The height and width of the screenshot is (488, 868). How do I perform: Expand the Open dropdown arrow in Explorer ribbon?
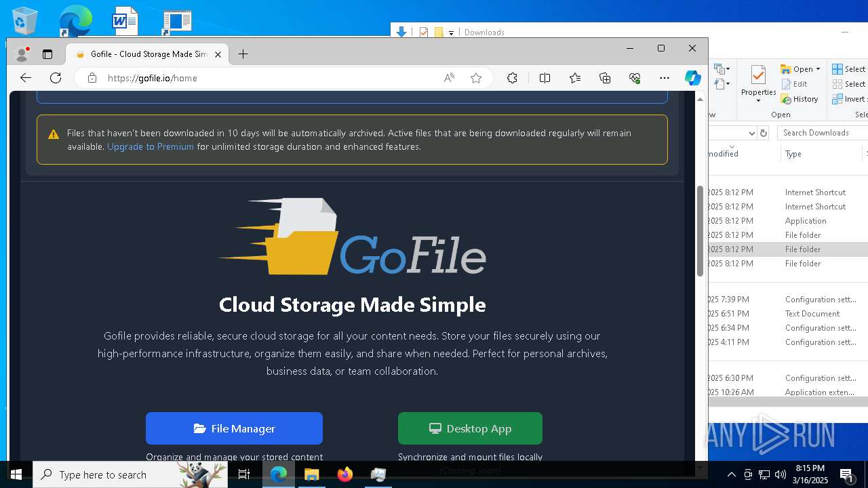tap(818, 69)
